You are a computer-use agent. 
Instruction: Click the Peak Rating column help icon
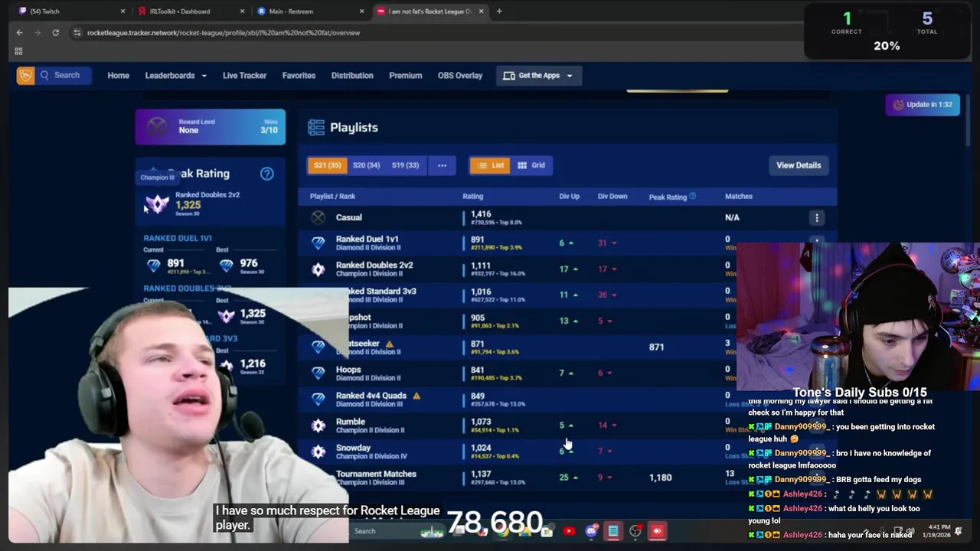pyautogui.click(x=692, y=196)
